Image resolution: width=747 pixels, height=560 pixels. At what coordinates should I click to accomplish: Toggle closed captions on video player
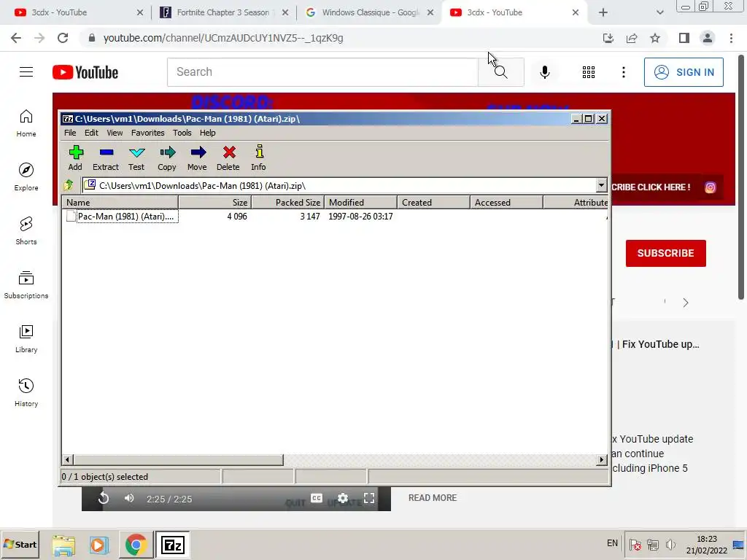pyautogui.click(x=317, y=498)
